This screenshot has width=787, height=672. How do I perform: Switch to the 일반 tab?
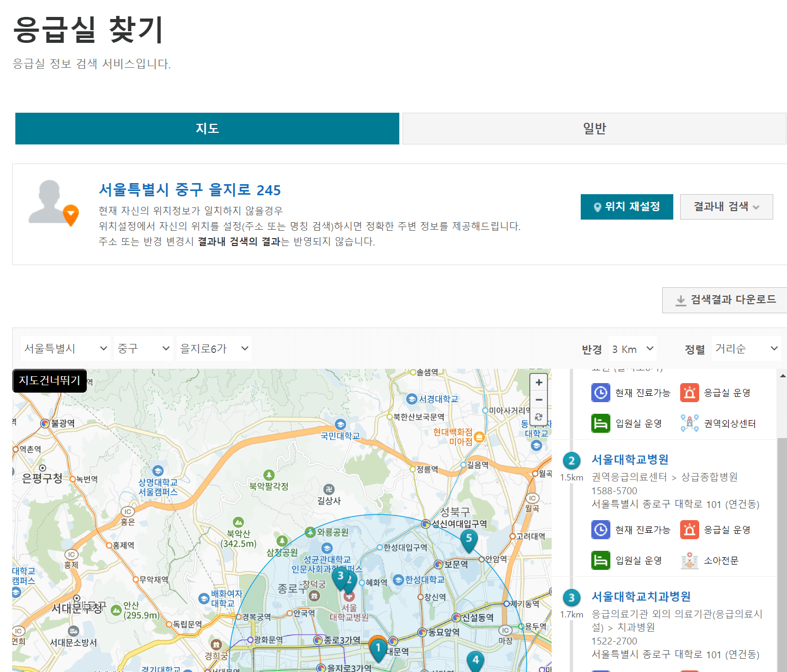(x=593, y=128)
